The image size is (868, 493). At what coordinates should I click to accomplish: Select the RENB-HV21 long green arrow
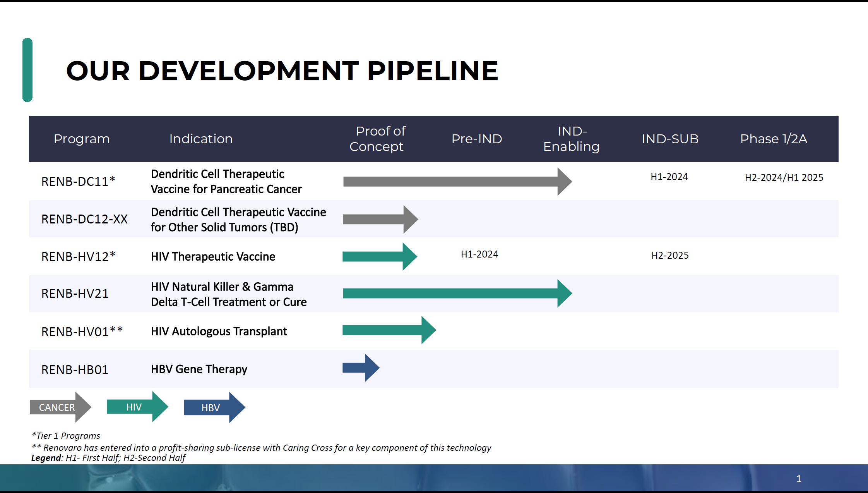[457, 294]
